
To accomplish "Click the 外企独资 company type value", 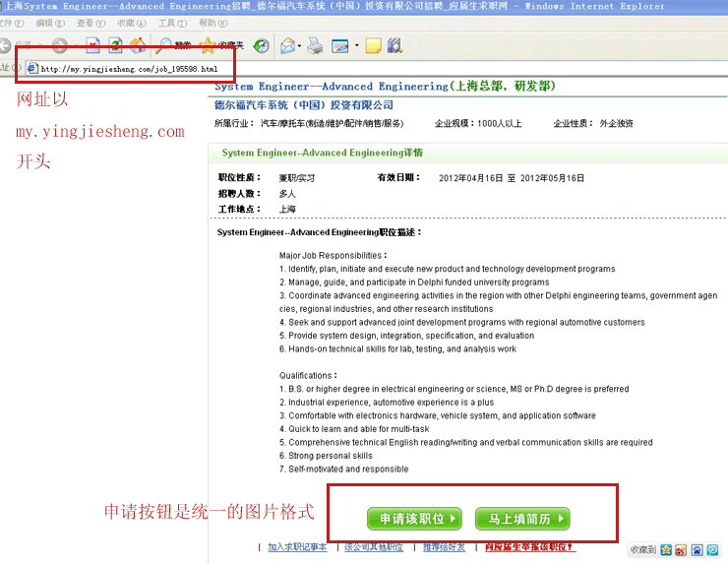I will pyautogui.click(x=616, y=123).
